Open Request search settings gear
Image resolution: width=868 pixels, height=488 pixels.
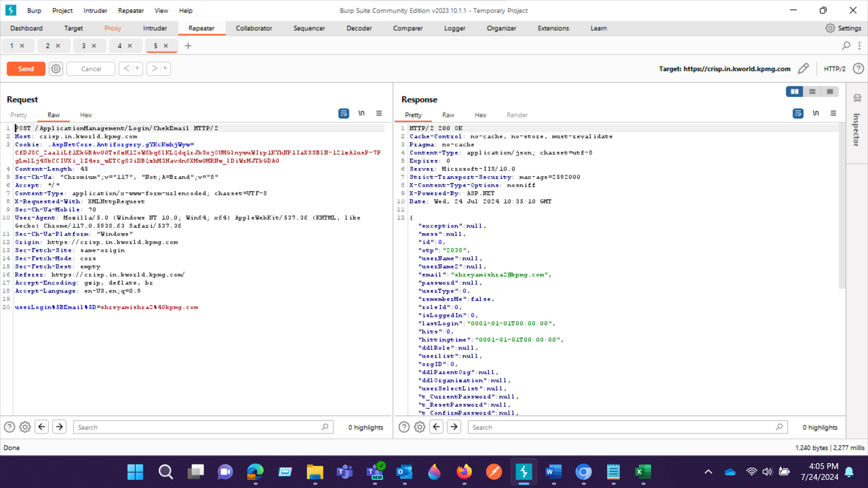pos(25,427)
